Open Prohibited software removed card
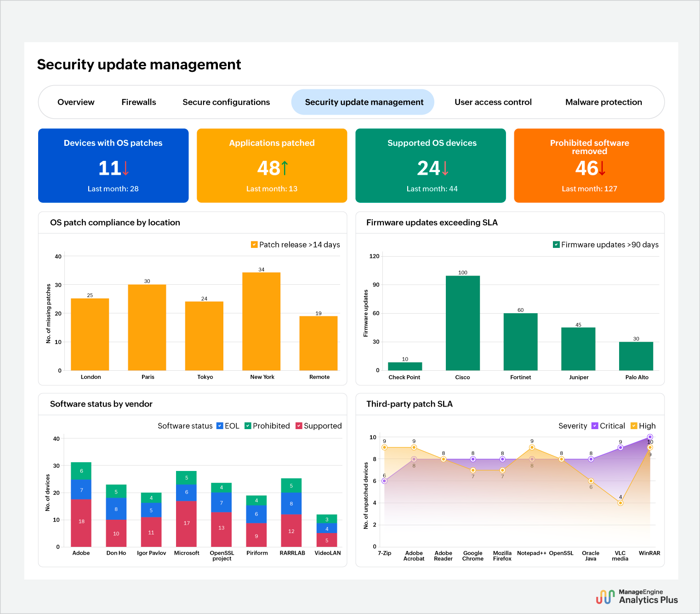 tap(589, 166)
